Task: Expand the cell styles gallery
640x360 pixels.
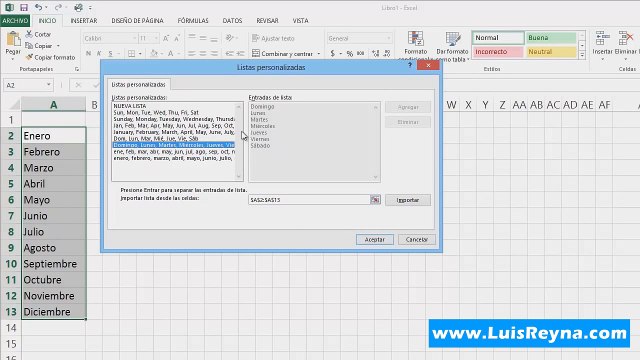Action: click(582, 55)
